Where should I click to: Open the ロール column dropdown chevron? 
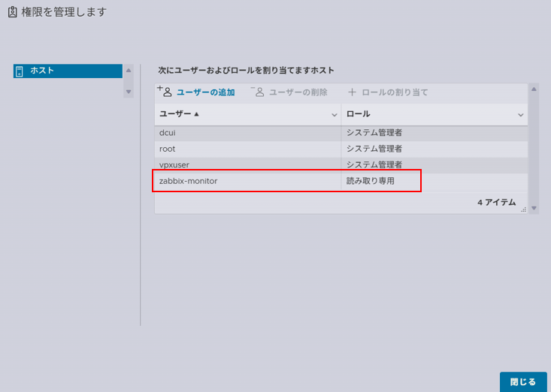tap(520, 115)
